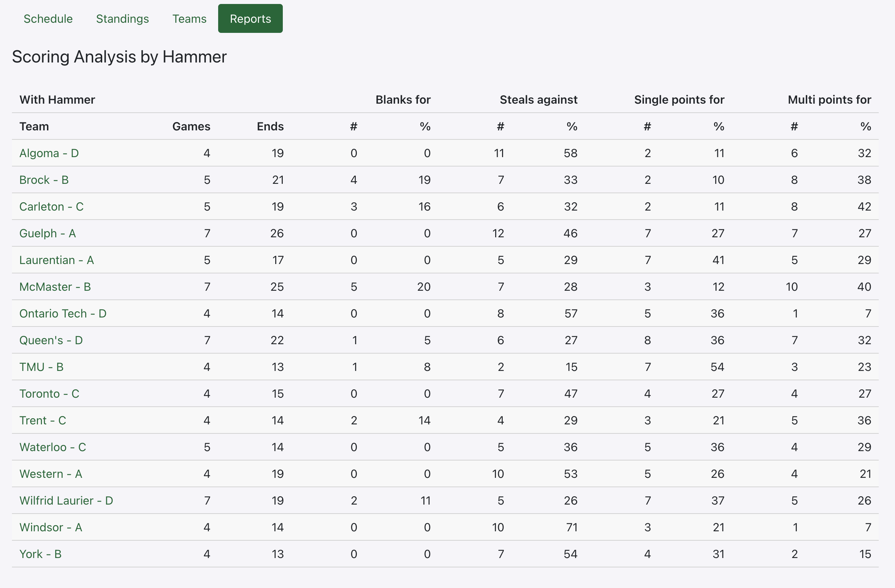Select the Guelph - A link
The width and height of the screenshot is (895, 588).
48,233
